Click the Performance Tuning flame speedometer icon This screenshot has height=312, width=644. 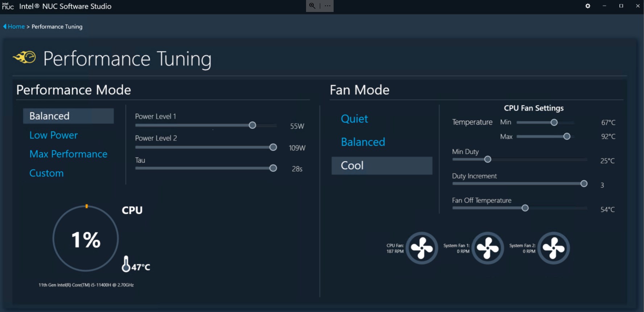coord(24,57)
